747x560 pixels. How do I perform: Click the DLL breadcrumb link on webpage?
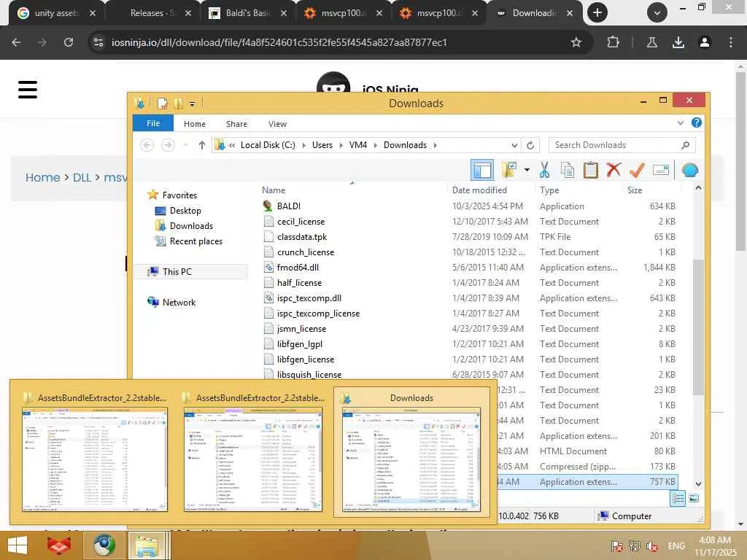(82, 178)
